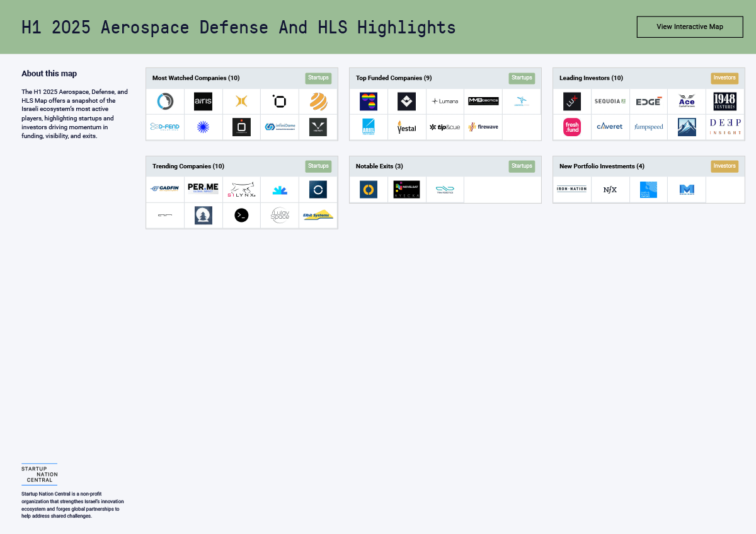
Task: Click the blue starburst logo in Most Watched
Action: pos(203,127)
